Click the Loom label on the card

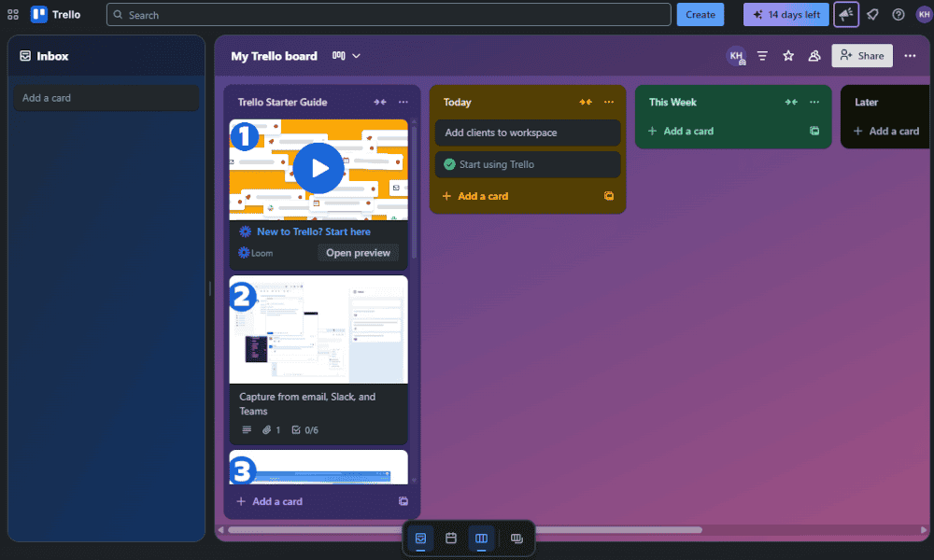pos(256,253)
